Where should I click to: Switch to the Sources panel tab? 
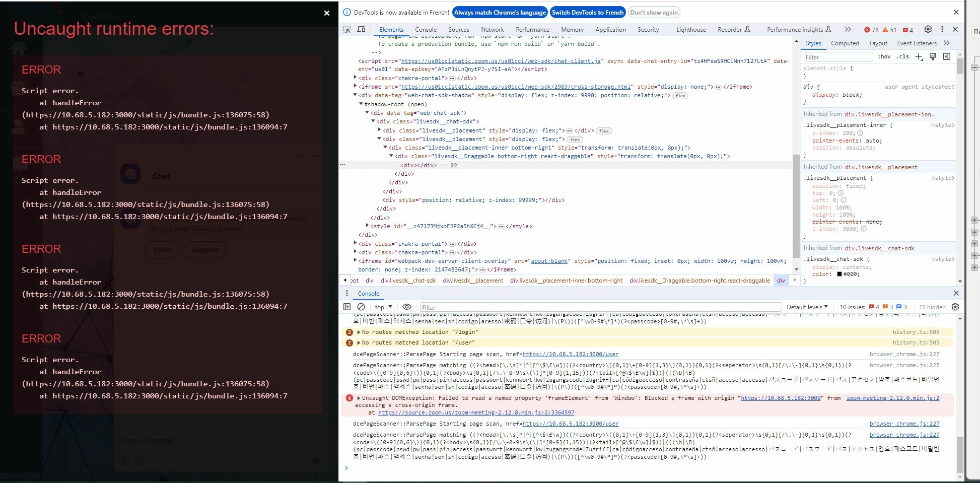458,30
